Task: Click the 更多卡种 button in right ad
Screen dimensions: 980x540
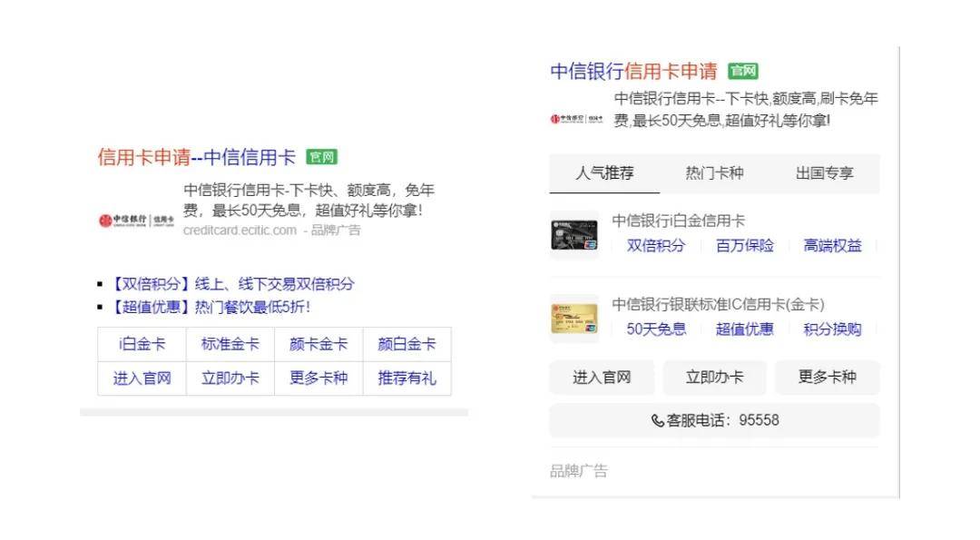Action: (828, 378)
